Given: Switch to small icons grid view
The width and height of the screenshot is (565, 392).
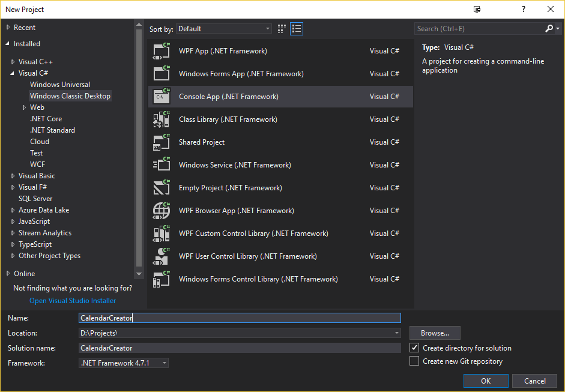Looking at the screenshot, I should 282,29.
